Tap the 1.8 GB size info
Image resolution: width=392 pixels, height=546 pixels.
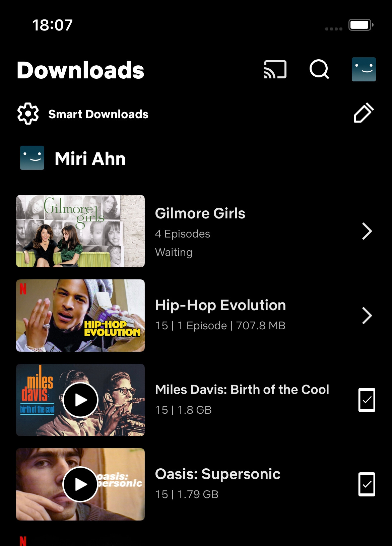[x=183, y=410]
